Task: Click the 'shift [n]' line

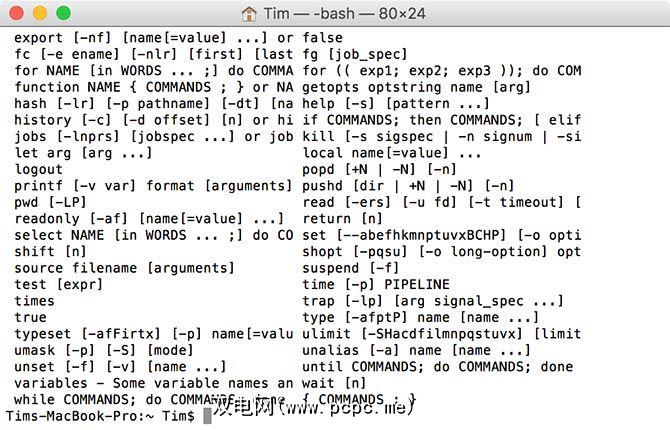Action: [51, 251]
